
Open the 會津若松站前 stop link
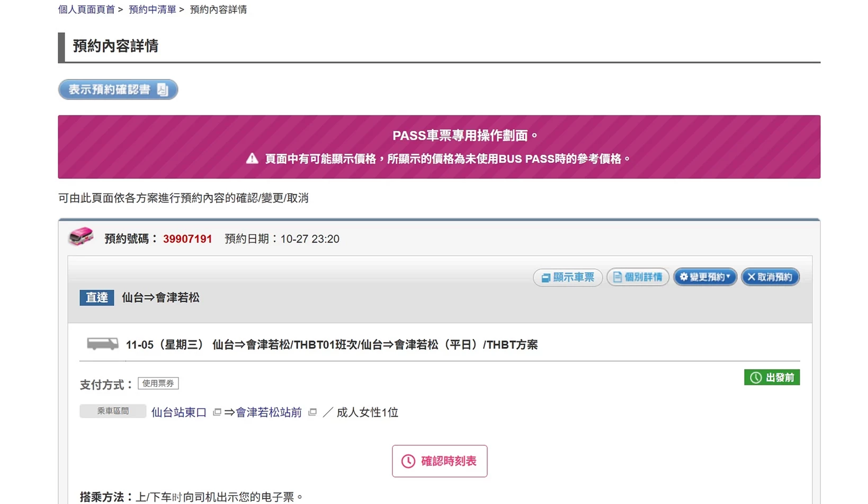point(269,412)
